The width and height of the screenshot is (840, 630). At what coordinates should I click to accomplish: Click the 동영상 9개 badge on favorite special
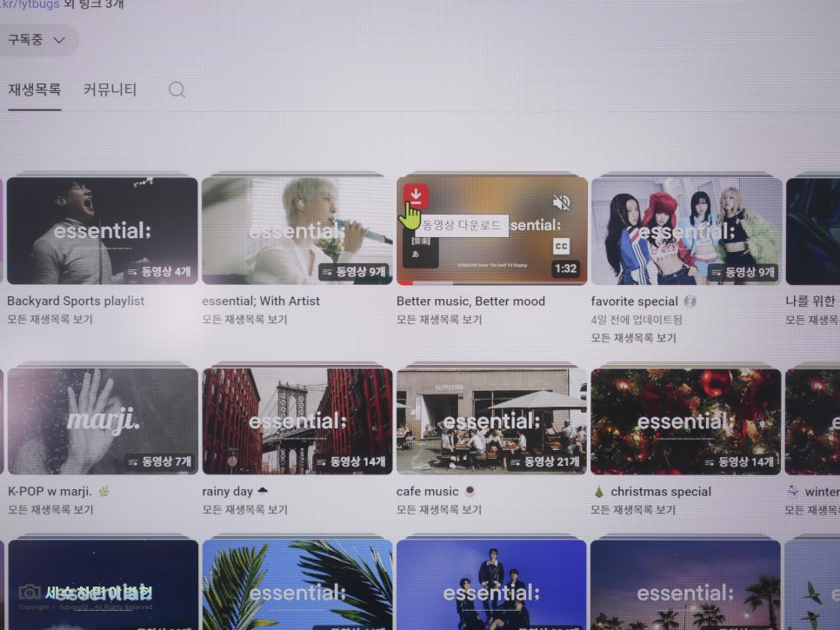click(x=743, y=273)
